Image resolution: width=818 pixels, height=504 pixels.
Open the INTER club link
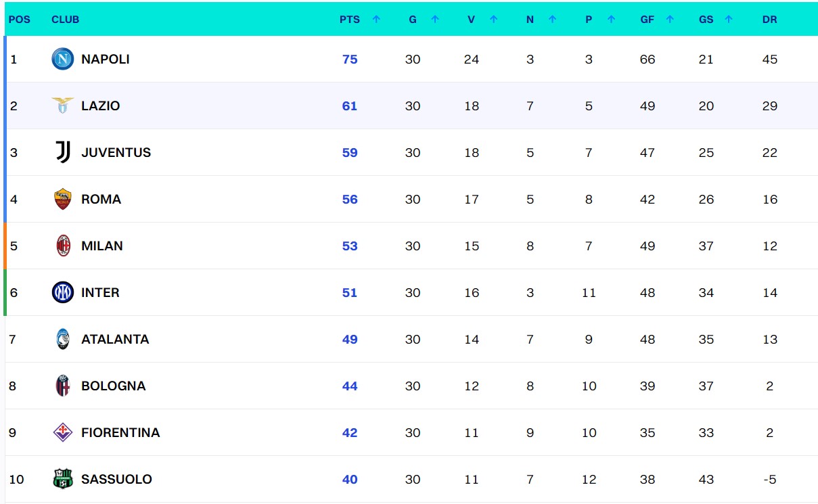(100, 292)
